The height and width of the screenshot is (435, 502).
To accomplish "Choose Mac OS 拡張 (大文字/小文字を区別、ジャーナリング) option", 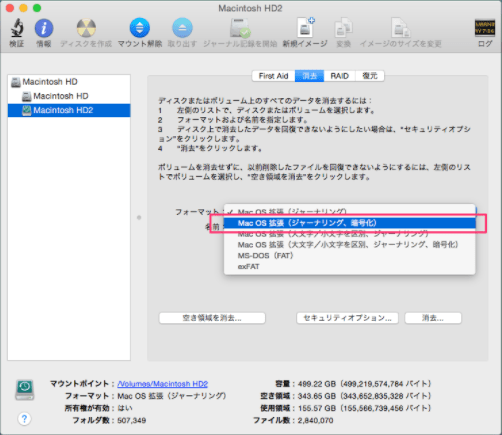I will 349,234.
